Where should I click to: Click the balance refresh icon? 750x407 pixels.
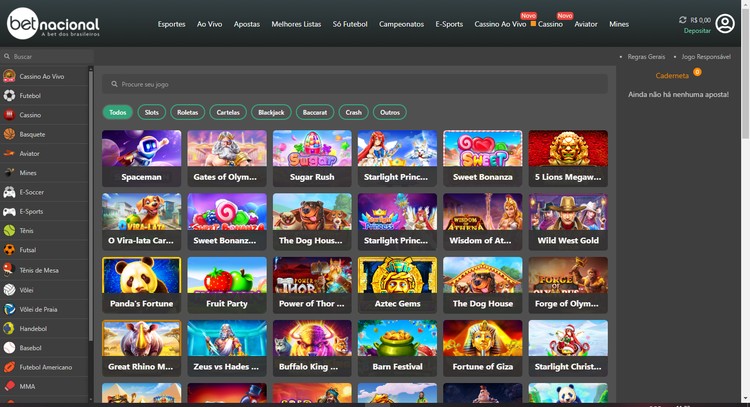click(683, 20)
